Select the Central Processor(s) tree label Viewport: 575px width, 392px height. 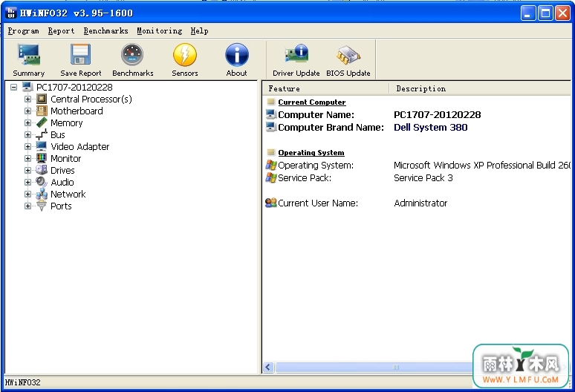91,99
